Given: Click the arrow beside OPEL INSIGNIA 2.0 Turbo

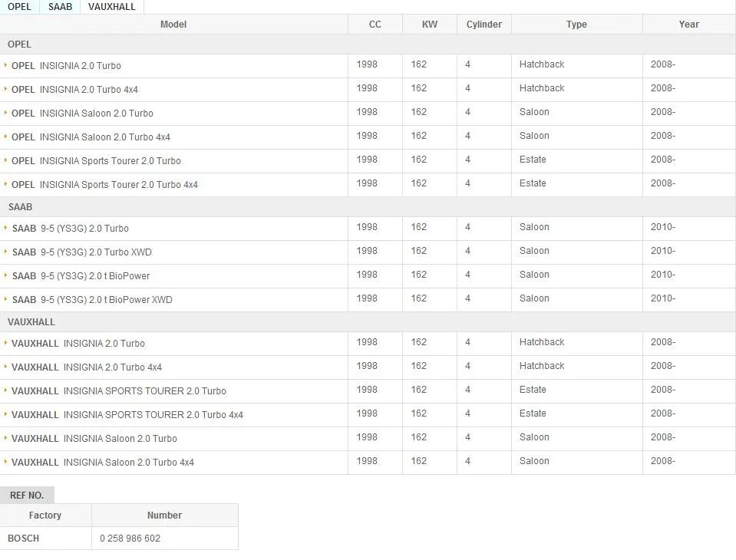Looking at the screenshot, I should pos(5,64).
